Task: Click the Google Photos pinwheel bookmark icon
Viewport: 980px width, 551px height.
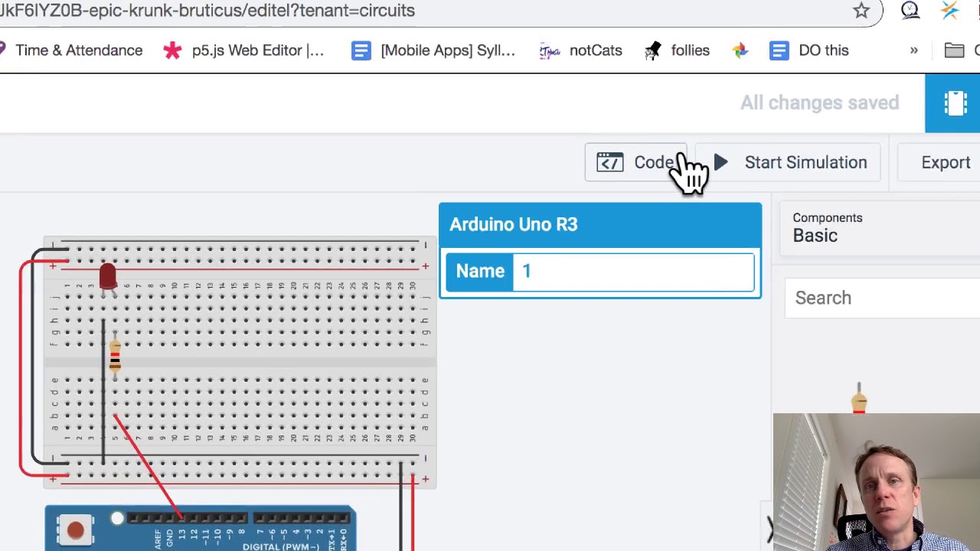Action: click(740, 51)
